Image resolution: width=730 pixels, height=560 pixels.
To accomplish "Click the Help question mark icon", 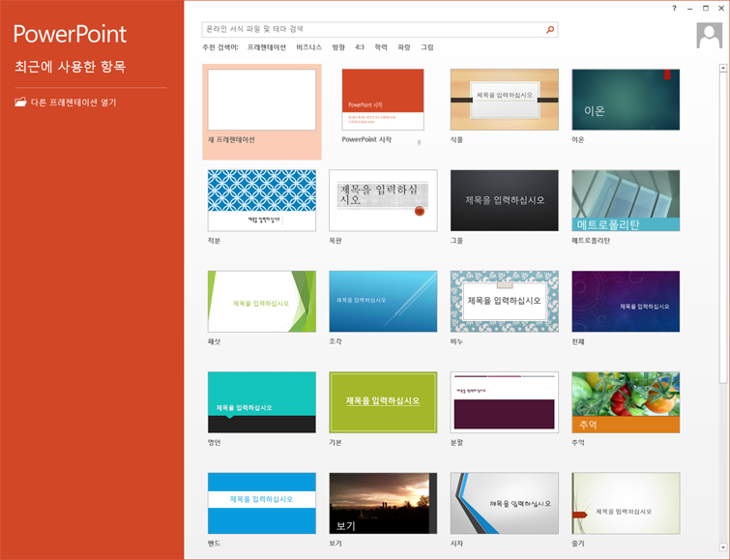I will [674, 9].
